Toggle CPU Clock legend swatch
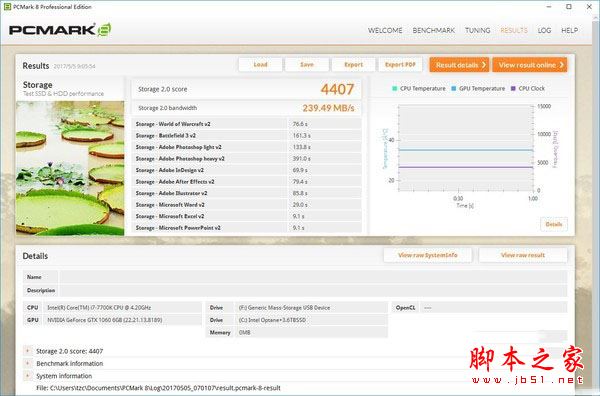This screenshot has width=600, height=396. [x=513, y=88]
